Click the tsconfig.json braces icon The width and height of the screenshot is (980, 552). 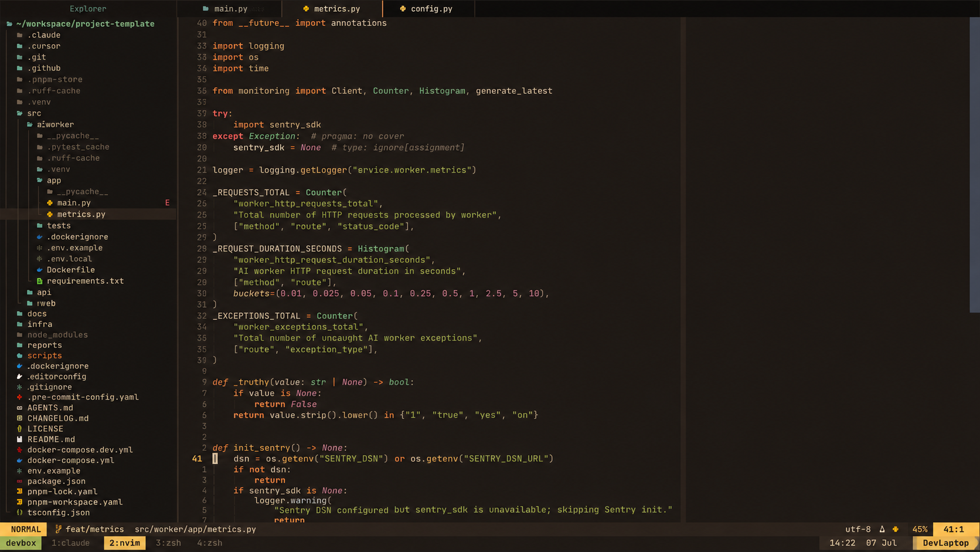point(20,513)
